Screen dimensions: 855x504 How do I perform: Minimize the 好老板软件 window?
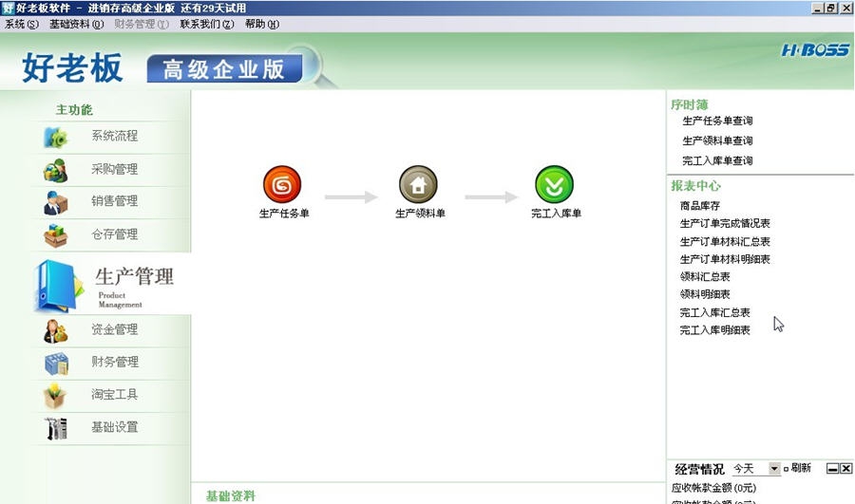(817, 9)
